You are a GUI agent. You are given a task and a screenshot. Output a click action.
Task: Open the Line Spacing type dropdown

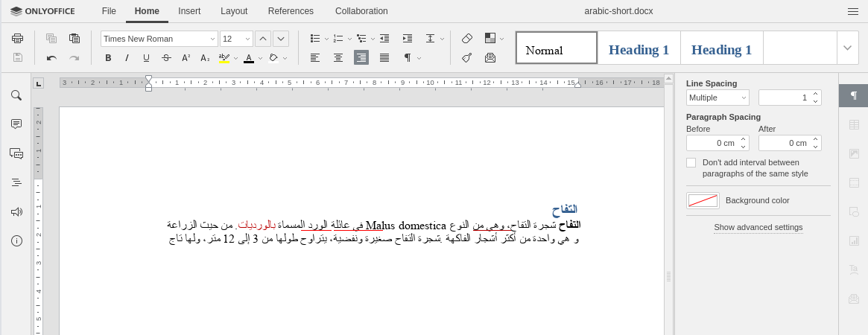pos(717,98)
